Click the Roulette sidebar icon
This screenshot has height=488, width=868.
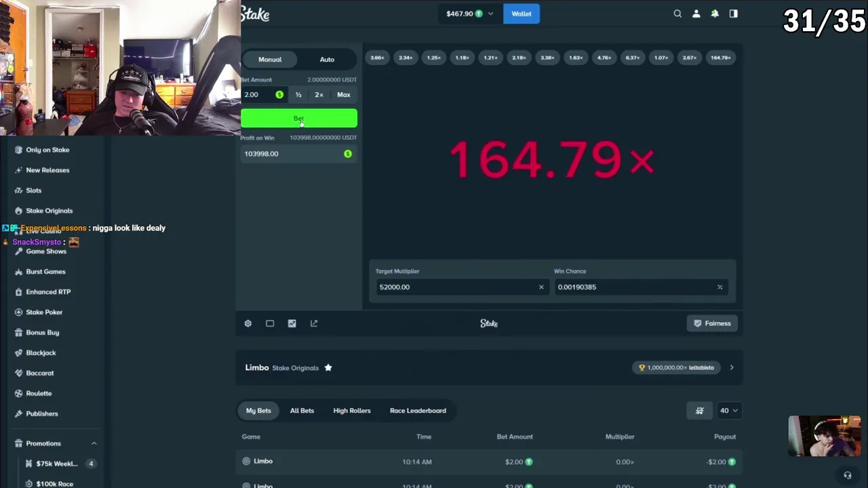click(x=19, y=394)
